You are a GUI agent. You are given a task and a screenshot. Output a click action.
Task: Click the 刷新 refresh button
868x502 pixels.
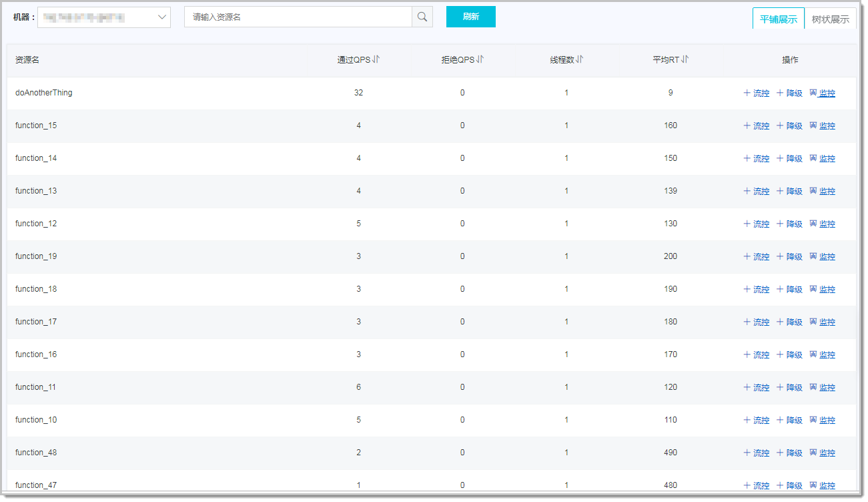[471, 17]
